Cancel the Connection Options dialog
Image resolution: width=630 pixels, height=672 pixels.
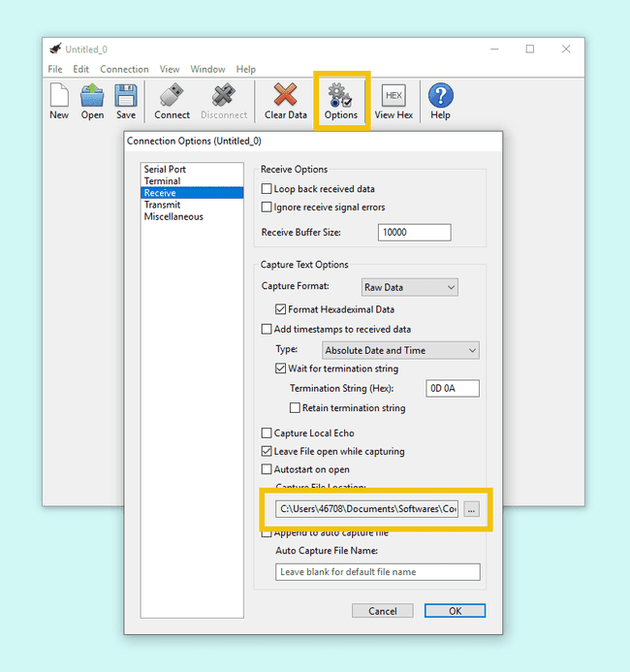[383, 611]
